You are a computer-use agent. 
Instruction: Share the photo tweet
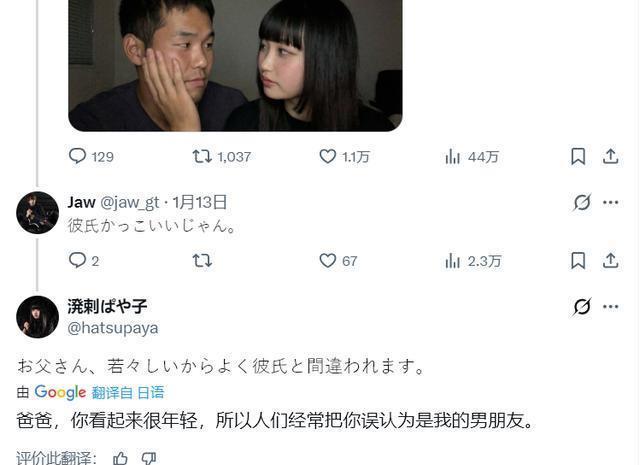(610, 156)
